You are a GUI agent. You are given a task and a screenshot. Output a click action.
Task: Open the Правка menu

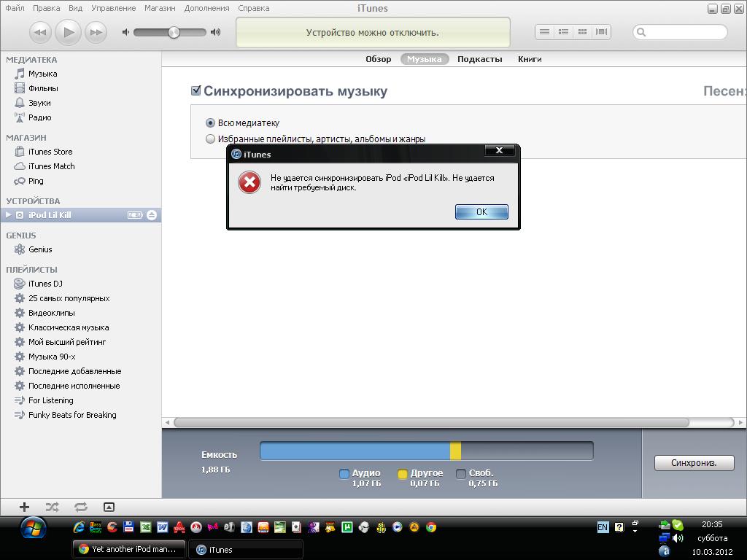tap(46, 8)
